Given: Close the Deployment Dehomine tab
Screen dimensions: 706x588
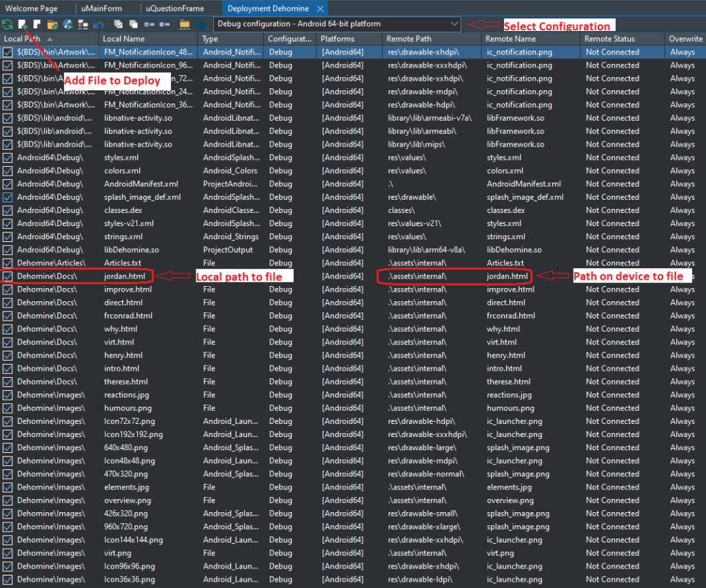Looking at the screenshot, I should click(320, 8).
